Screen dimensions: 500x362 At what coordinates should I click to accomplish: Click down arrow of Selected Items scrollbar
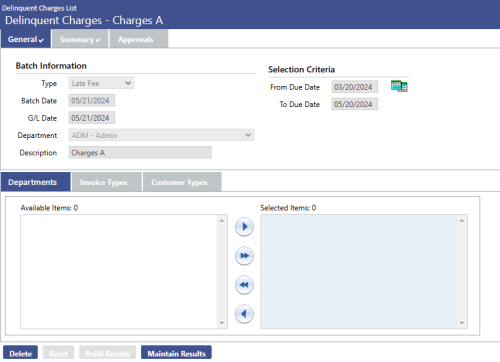click(x=462, y=323)
